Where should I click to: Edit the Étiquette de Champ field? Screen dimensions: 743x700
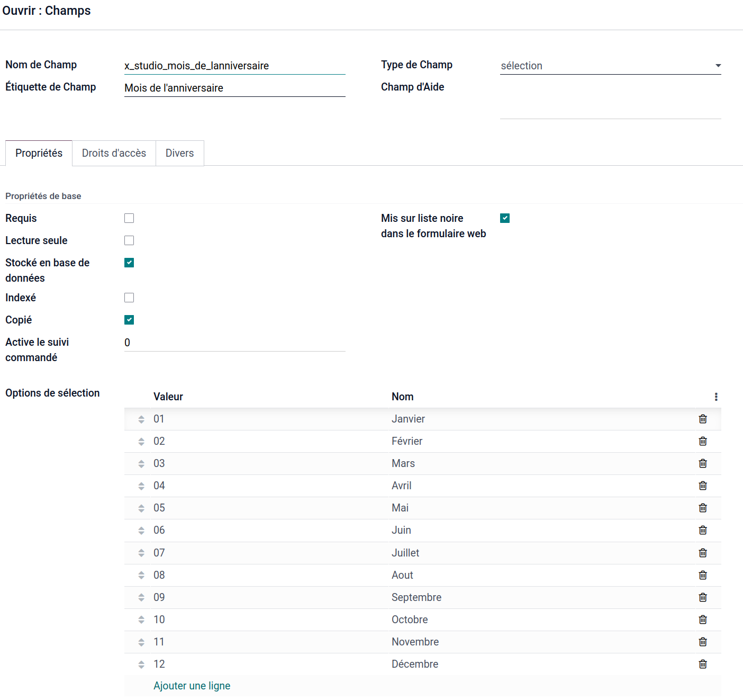(234, 88)
